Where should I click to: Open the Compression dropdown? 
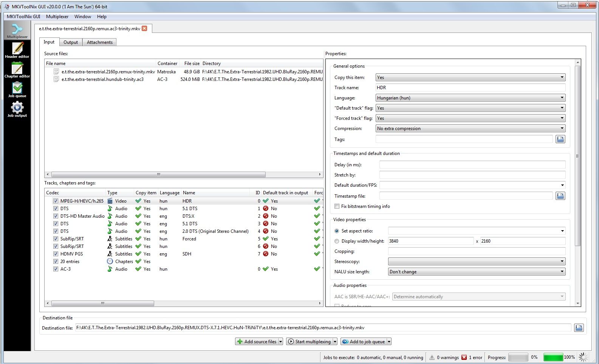tap(471, 128)
